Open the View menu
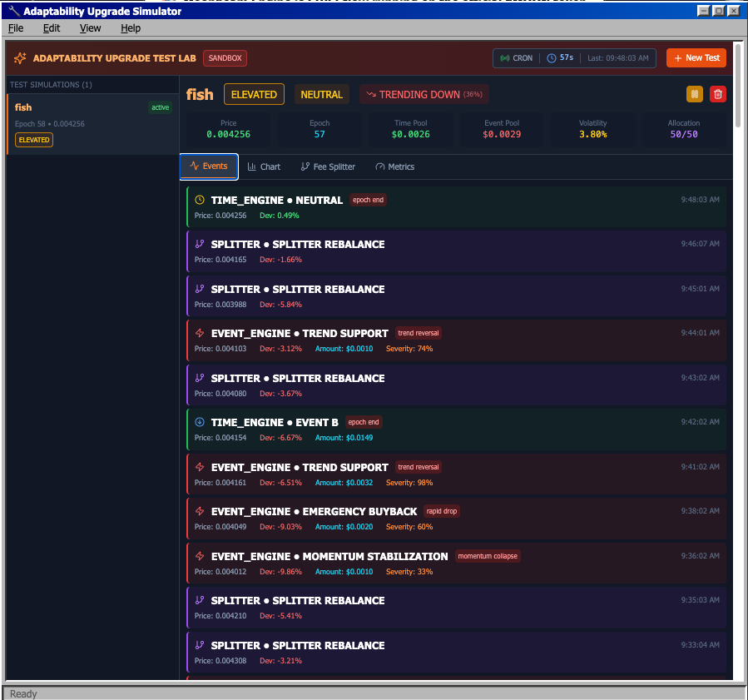This screenshot has width=748, height=700. pos(90,28)
